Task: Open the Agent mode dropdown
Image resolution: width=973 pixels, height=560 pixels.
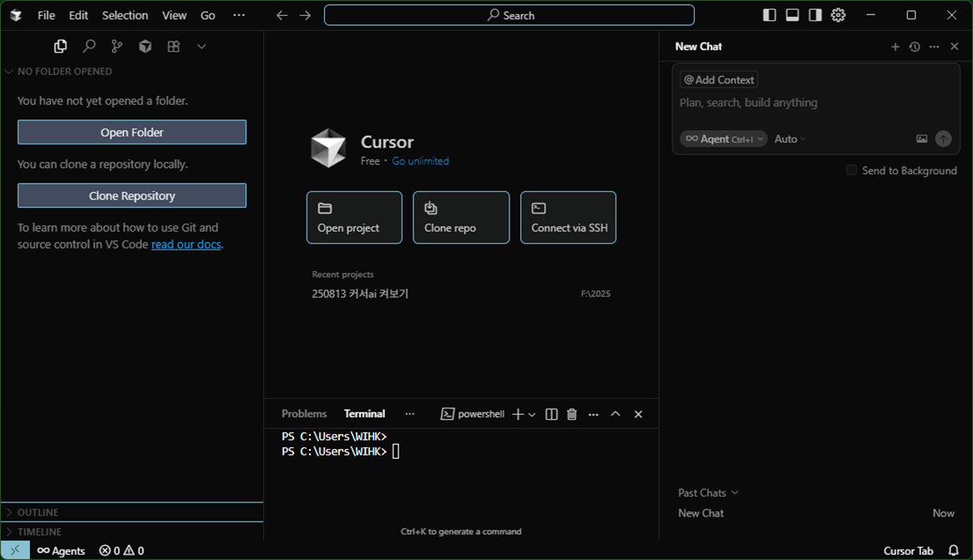Action: 723,139
